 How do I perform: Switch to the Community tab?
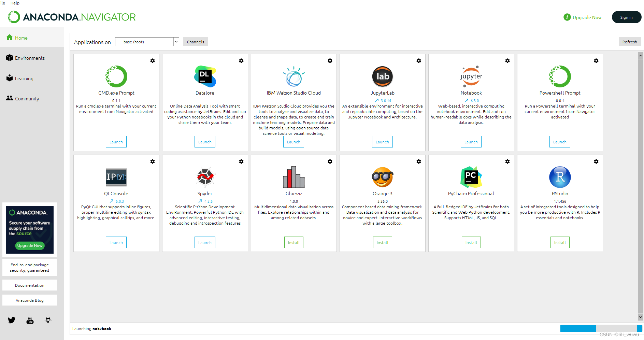[32, 99]
